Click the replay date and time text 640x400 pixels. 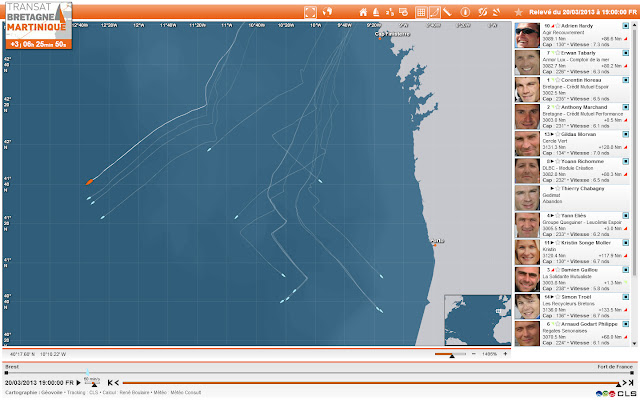pos(40,382)
